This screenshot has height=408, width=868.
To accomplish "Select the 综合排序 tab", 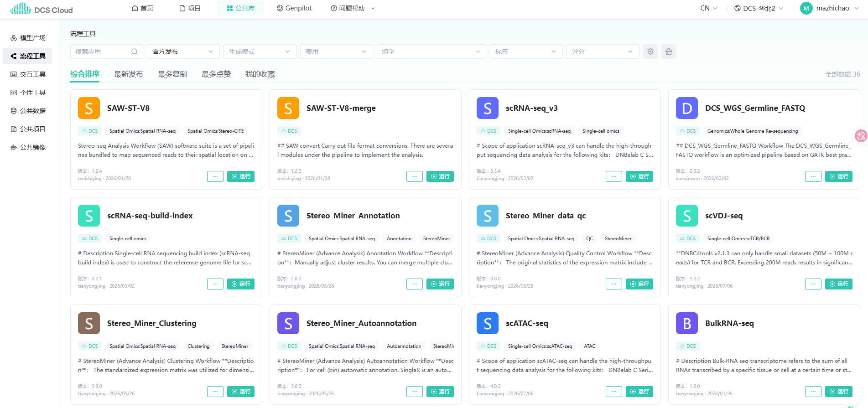I will click(85, 74).
